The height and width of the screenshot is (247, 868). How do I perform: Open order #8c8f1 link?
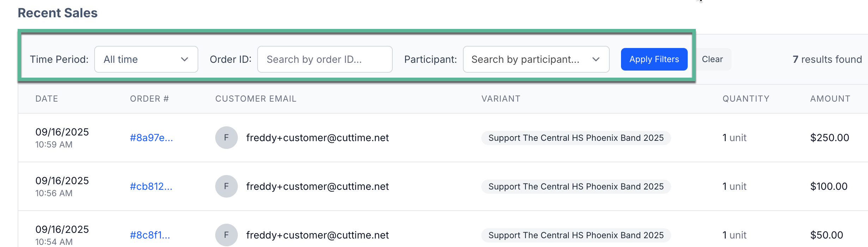click(x=150, y=235)
